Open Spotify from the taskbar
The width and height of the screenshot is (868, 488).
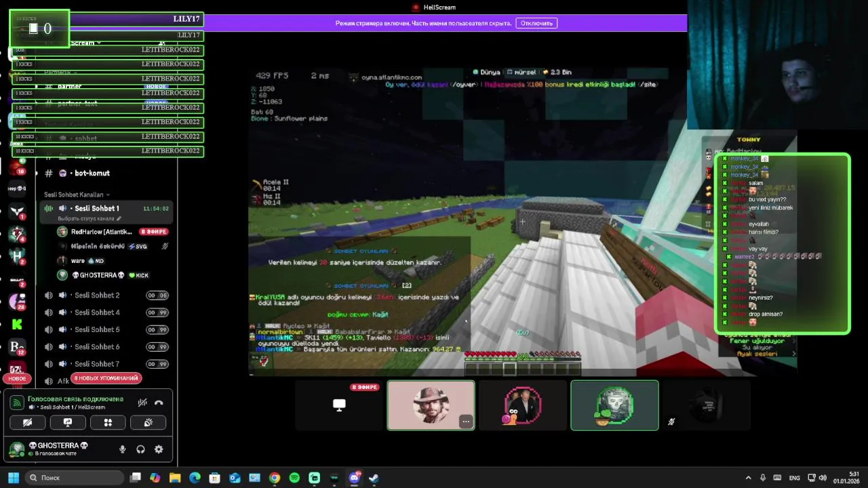294,478
